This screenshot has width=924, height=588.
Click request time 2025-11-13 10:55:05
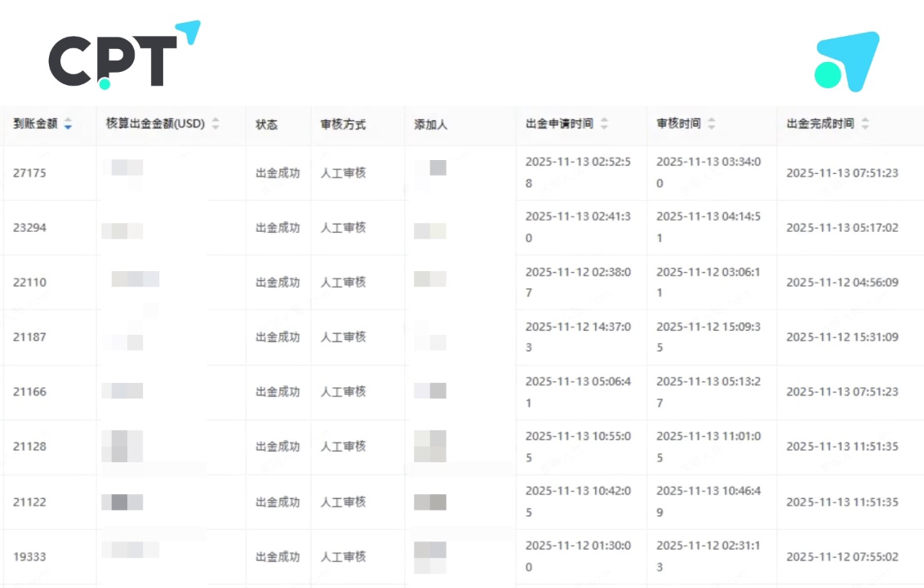pos(578,447)
